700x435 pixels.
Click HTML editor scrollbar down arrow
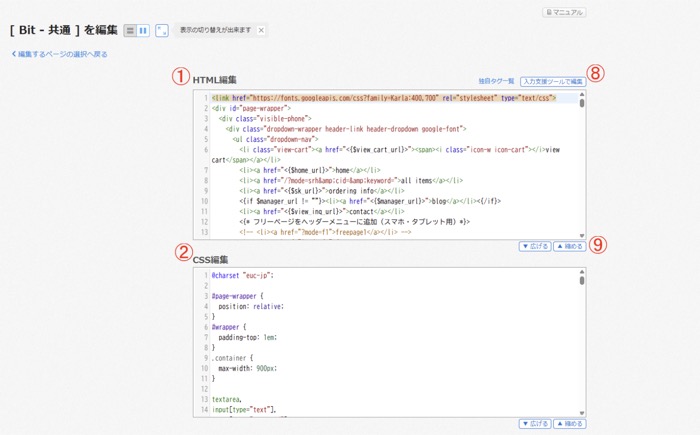(x=582, y=234)
